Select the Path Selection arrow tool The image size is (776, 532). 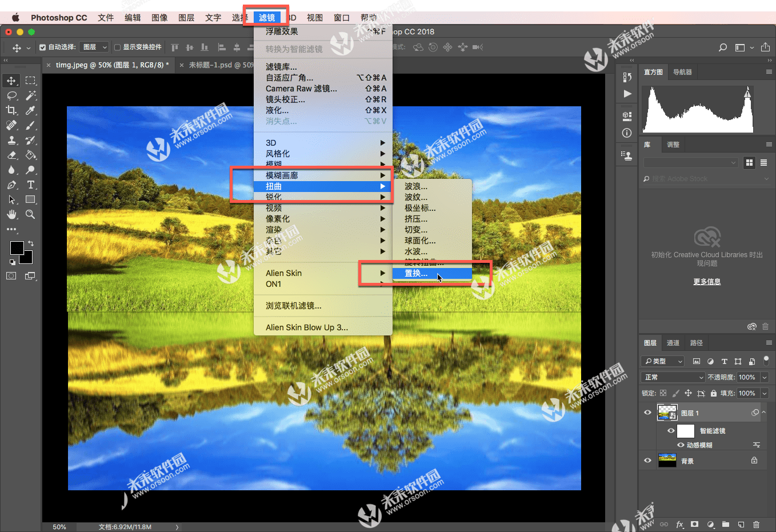(11, 199)
